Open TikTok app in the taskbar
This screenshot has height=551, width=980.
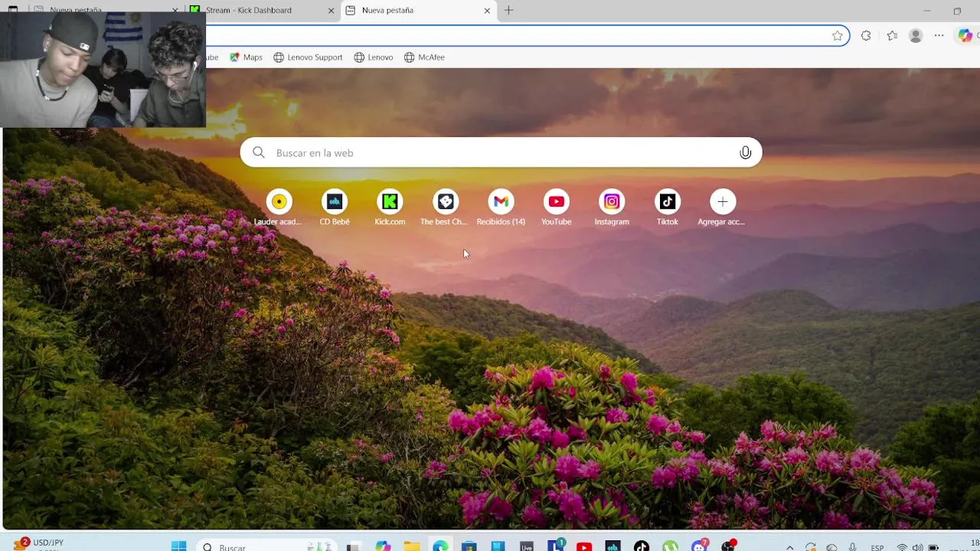pos(642,546)
